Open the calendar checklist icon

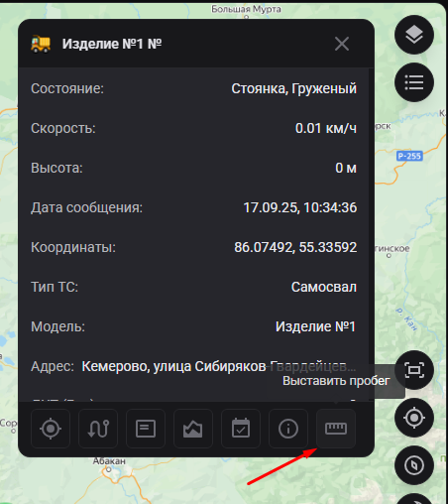point(241,429)
